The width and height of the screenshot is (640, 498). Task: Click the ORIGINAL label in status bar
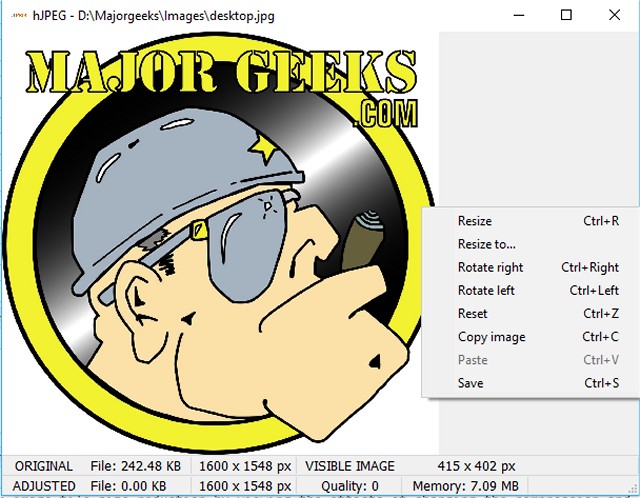44,466
